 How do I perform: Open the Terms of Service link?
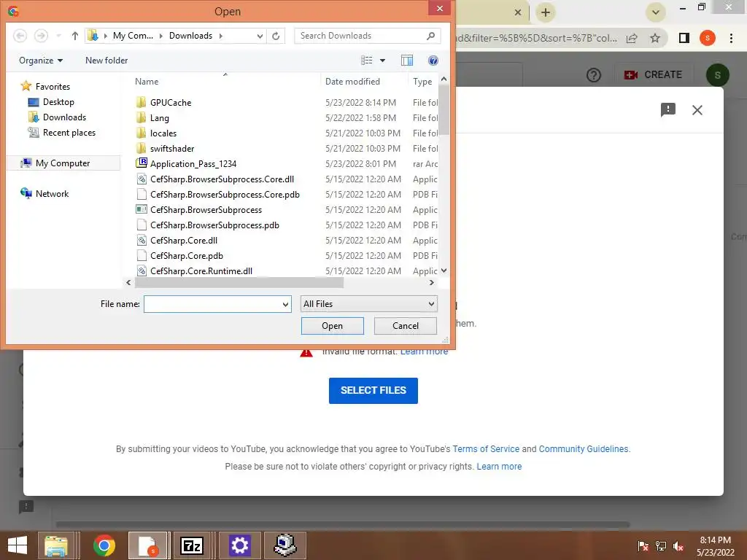[x=486, y=449]
